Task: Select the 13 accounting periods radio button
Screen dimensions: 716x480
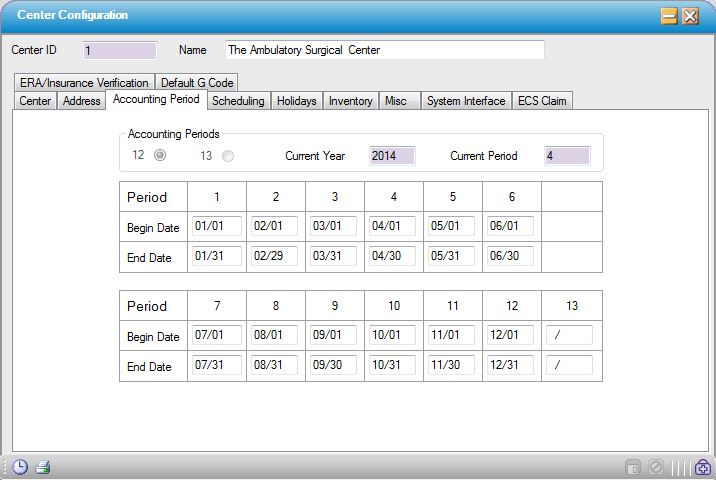Action: click(x=228, y=155)
